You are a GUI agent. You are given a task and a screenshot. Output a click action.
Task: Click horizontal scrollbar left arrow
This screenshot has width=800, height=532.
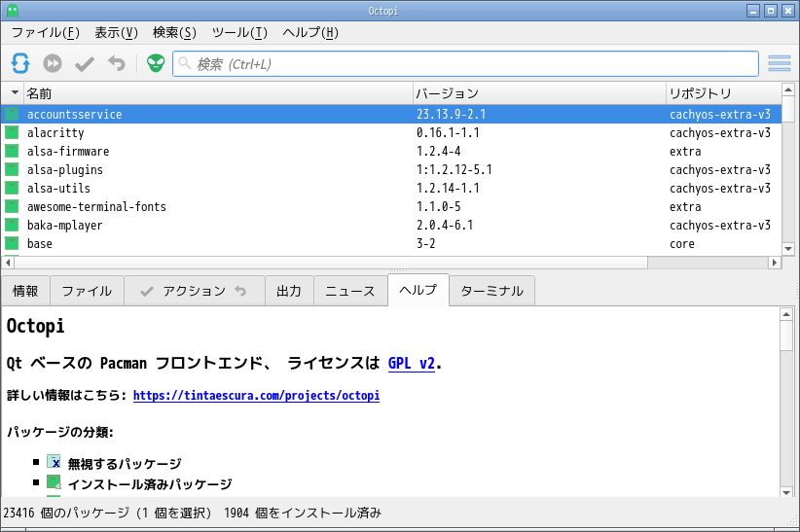coord(8,263)
